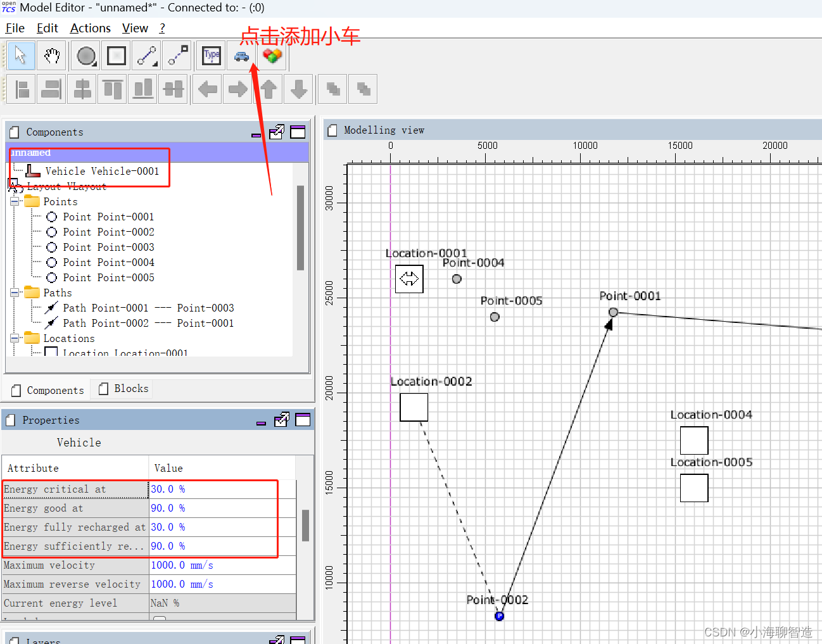Screen dimensions: 822x644
Task: Click Energy good at value 90.0 %
Action: click(x=222, y=508)
